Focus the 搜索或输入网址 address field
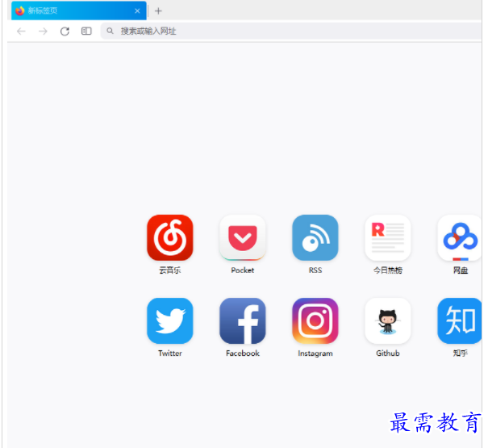Image resolution: width=488 pixels, height=448 pixels. (x=291, y=31)
